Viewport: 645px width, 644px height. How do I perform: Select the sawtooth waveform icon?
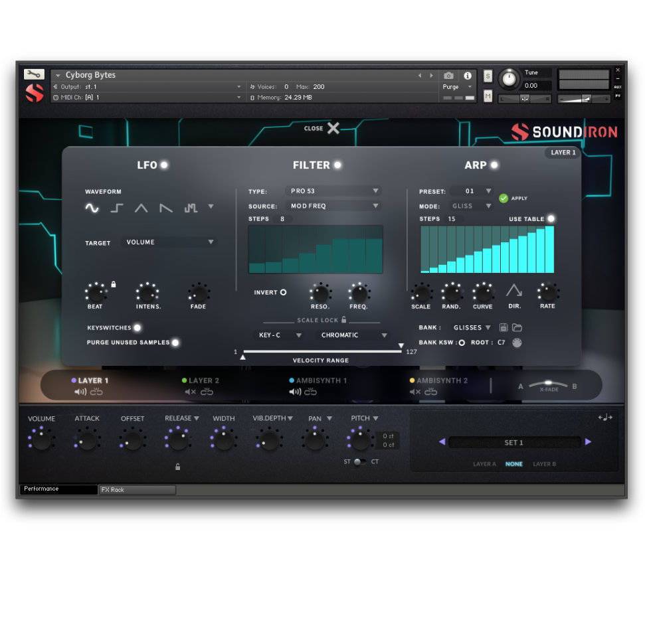[x=166, y=208]
